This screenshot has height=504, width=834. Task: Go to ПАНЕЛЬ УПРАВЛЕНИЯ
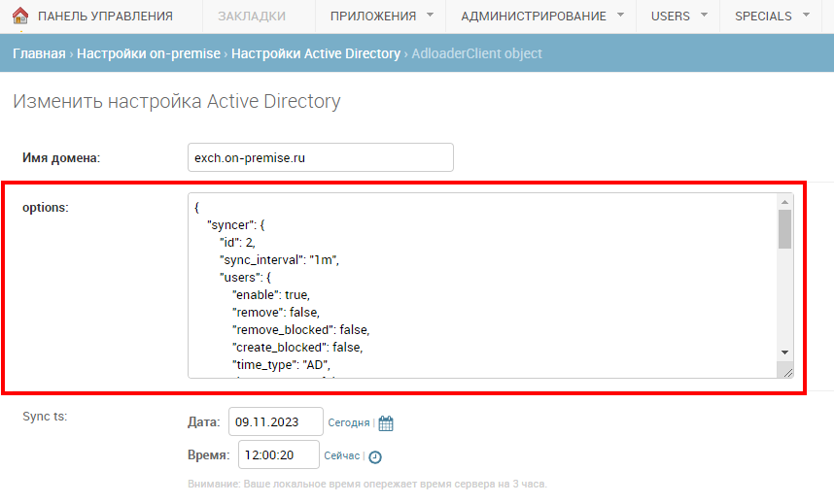tap(105, 17)
